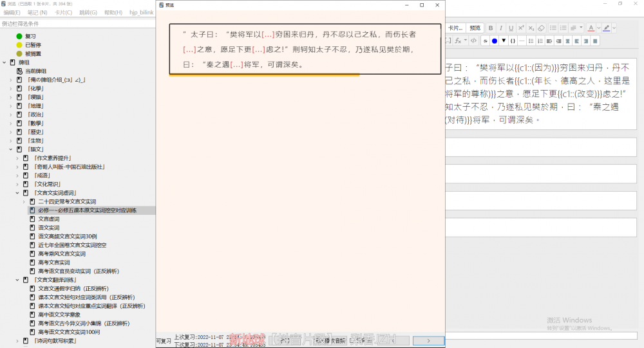Click the black down-triangle icon in toolbar

[x=504, y=41]
